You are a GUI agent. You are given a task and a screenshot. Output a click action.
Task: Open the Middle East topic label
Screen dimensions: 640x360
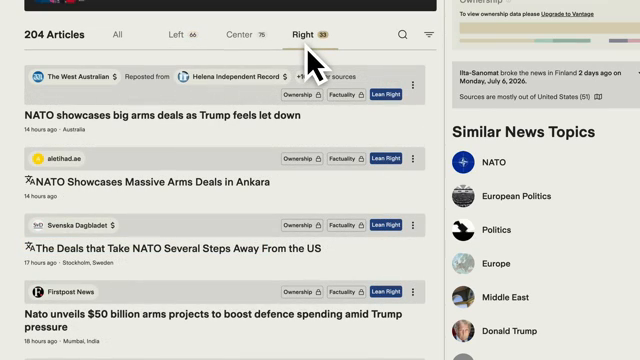pyautogui.click(x=505, y=297)
